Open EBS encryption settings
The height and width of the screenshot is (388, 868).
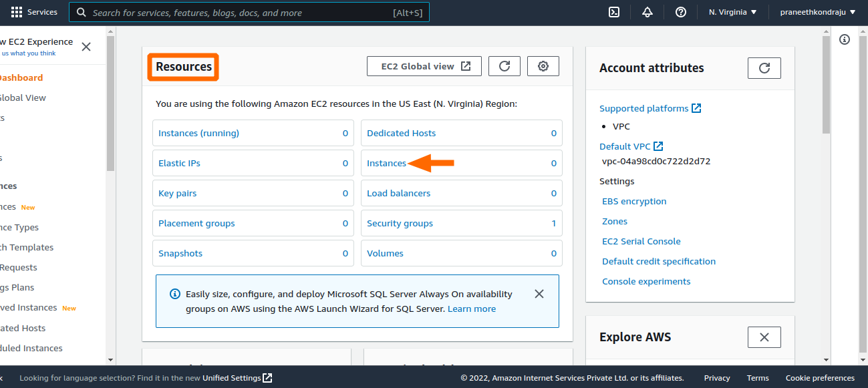click(634, 201)
